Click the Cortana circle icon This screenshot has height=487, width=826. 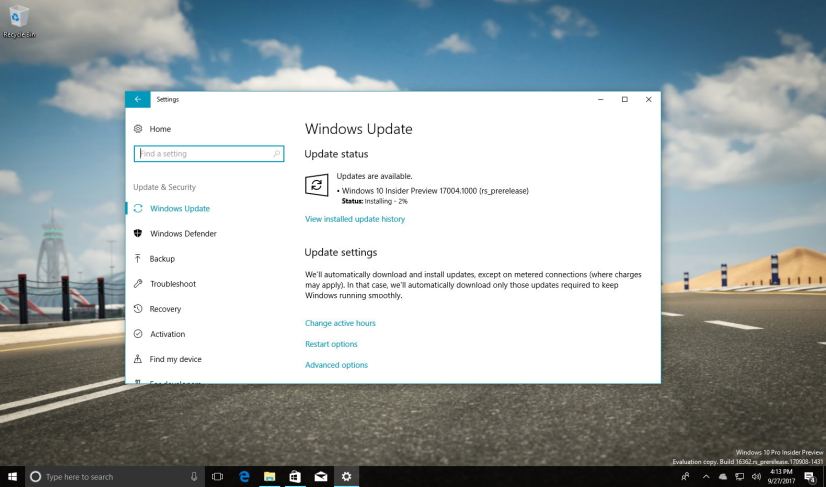35,476
